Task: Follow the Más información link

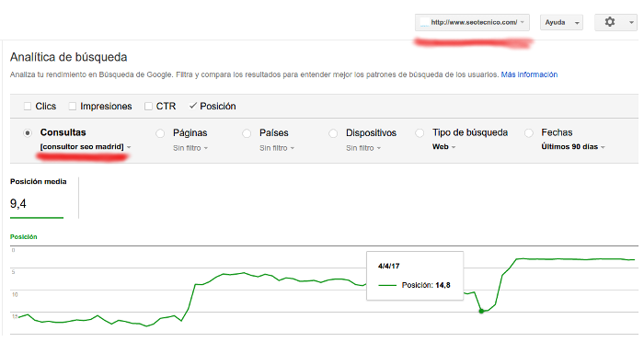Action: point(529,74)
